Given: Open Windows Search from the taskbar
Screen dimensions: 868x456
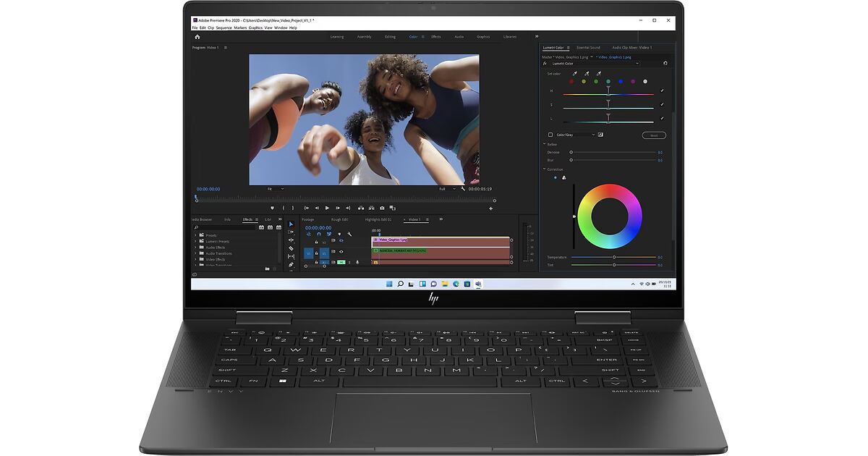Looking at the screenshot, I should pyautogui.click(x=400, y=284).
